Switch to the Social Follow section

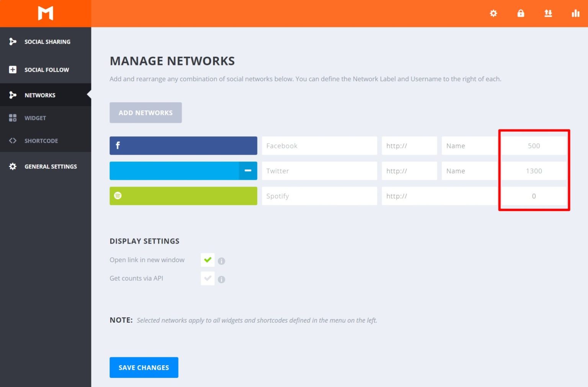pyautogui.click(x=46, y=70)
